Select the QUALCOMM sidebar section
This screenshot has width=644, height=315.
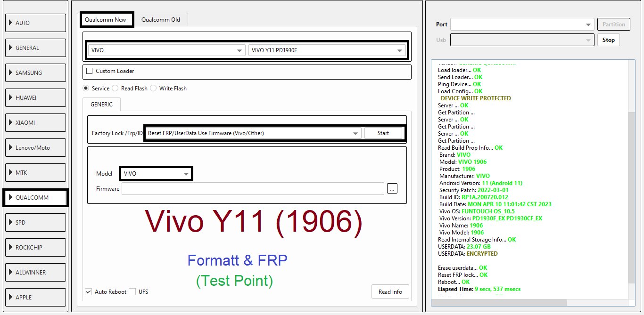pyautogui.click(x=36, y=197)
